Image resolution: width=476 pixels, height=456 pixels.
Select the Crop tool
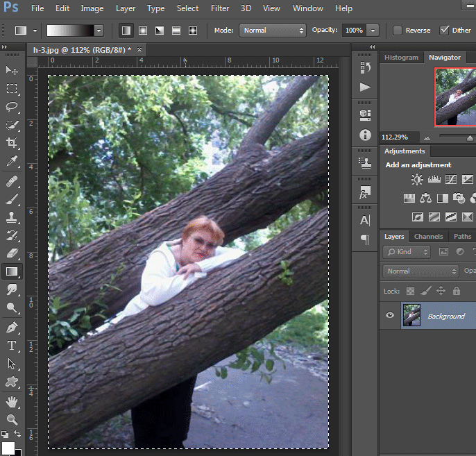tap(12, 143)
